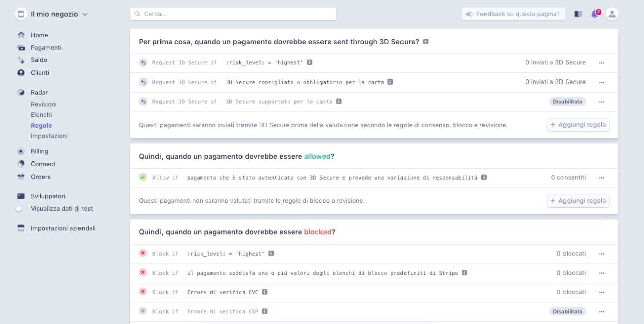Image resolution: width=644 pixels, height=324 pixels.
Task: Open options menu for block-lists rule
Action: (x=602, y=273)
